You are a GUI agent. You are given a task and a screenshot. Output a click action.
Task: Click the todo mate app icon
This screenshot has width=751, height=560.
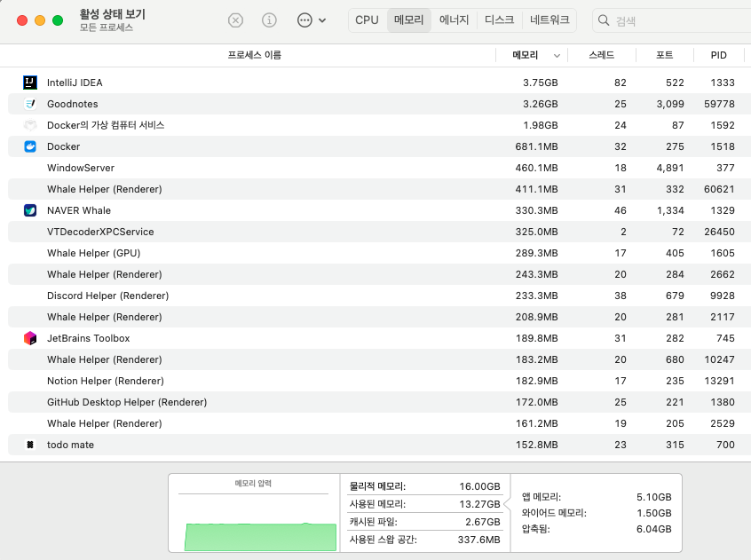point(30,445)
